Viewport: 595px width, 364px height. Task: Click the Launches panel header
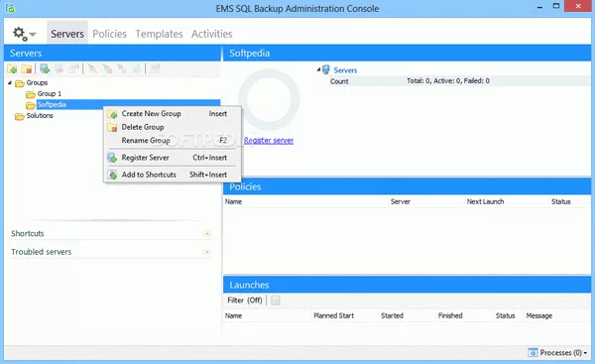coord(407,285)
